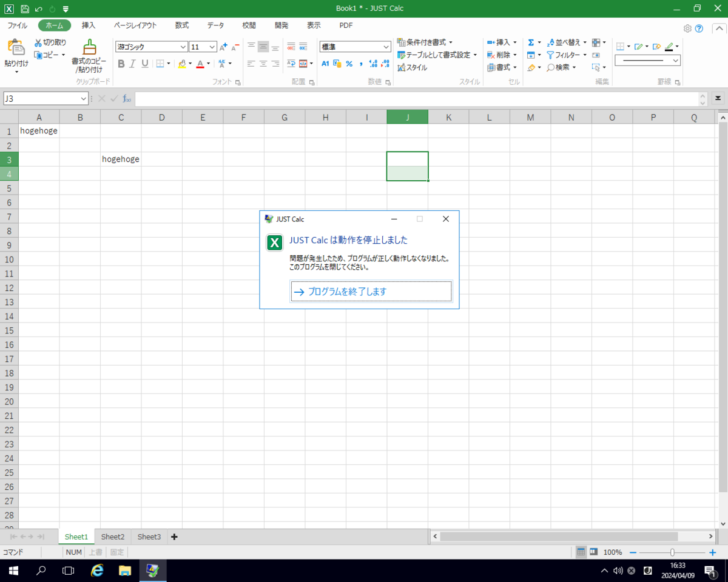Click the zoom out minus button
Screen dimensions: 728x582
[633, 552]
